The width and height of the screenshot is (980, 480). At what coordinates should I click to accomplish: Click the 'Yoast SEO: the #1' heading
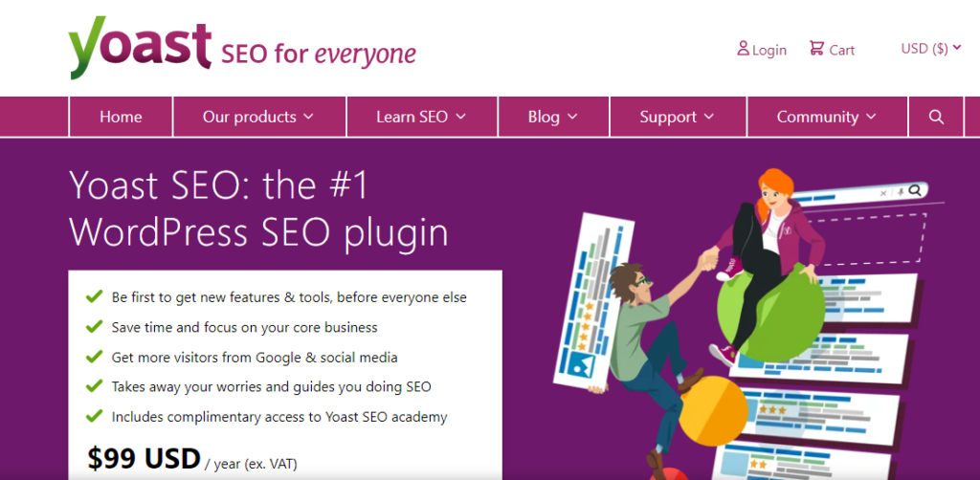(219, 186)
